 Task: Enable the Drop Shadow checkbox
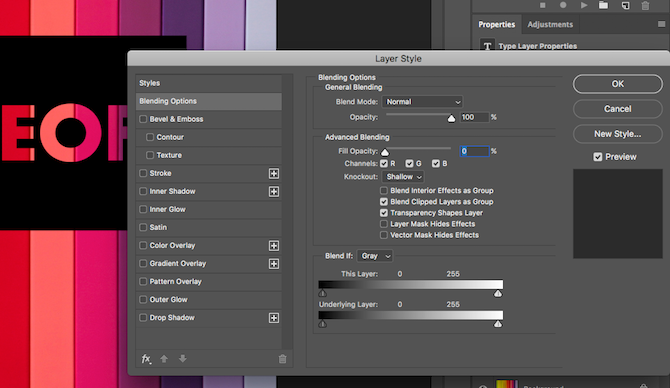[143, 317]
